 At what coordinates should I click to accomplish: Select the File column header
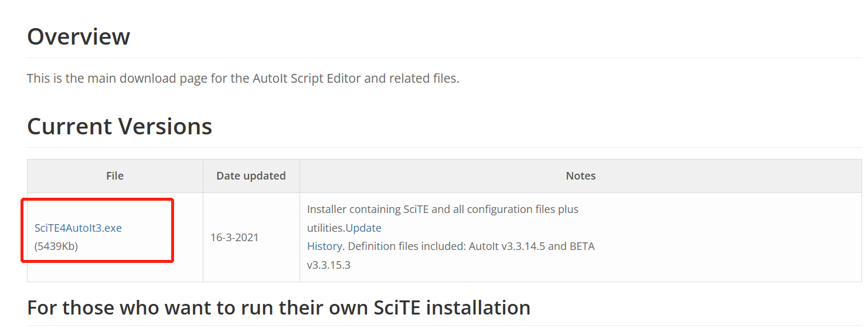[x=115, y=175]
